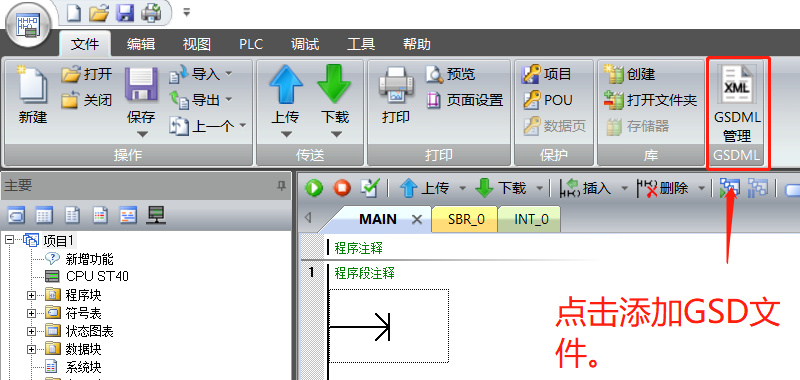The height and width of the screenshot is (380, 800).
Task: Click the 创建 library button
Action: pos(630,74)
